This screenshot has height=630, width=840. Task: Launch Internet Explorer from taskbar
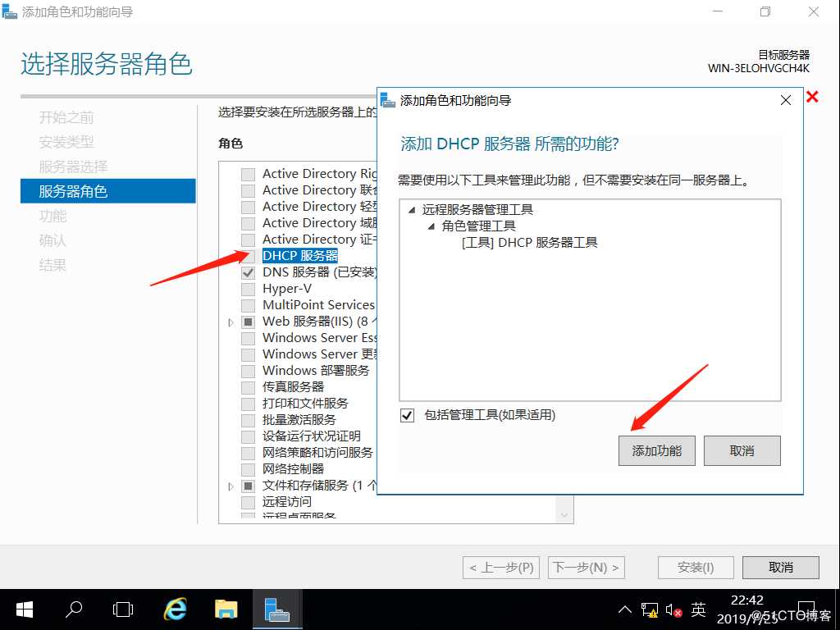point(175,609)
